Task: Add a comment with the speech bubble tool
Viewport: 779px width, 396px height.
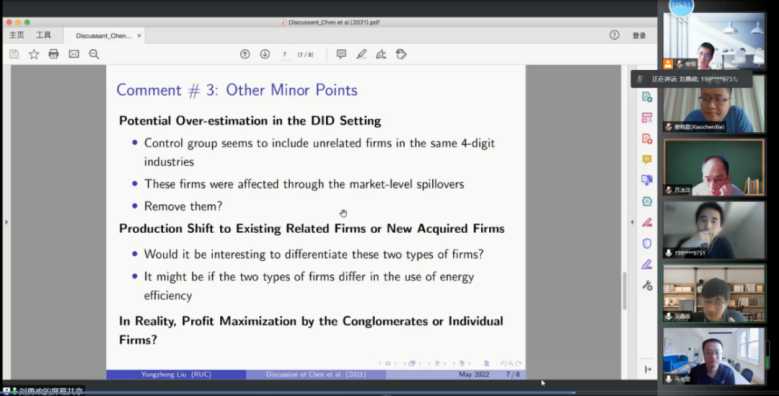Action: click(x=341, y=54)
